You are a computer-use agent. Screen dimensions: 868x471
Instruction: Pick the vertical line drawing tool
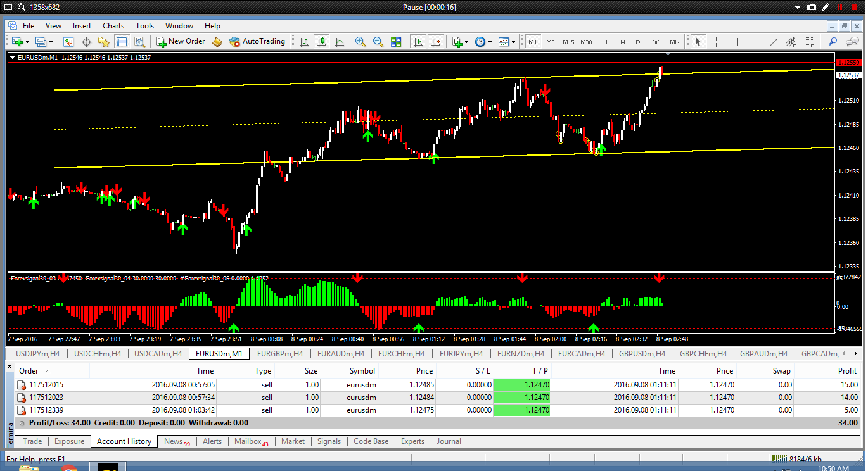737,42
